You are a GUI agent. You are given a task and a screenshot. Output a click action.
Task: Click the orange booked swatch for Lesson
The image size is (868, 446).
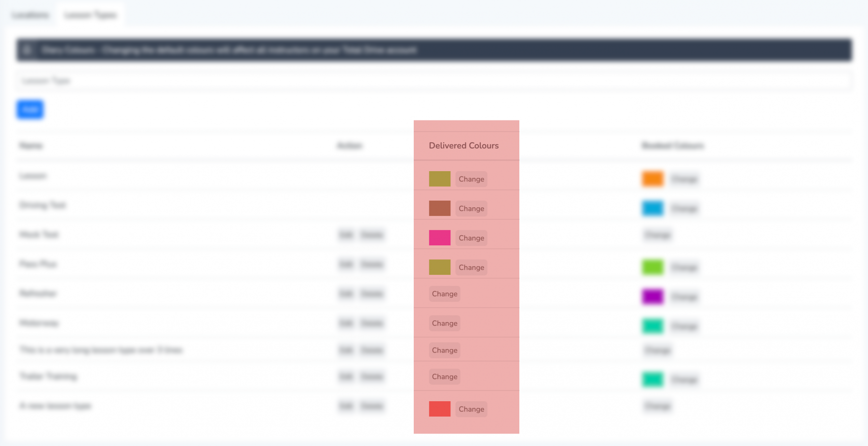coord(652,178)
